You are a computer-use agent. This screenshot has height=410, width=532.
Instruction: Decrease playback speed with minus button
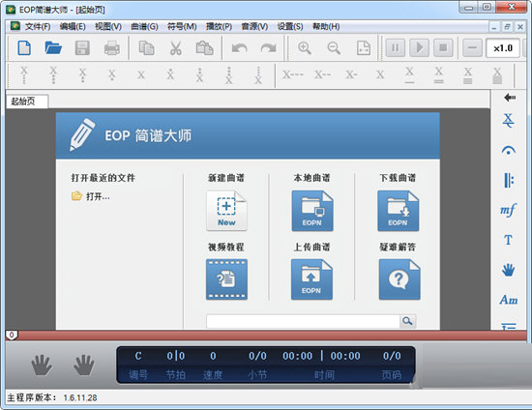[x=472, y=47]
